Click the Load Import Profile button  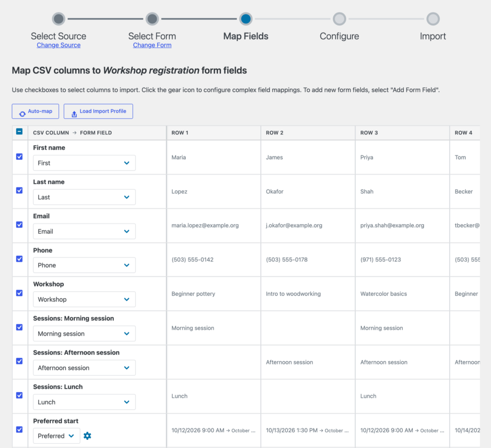[98, 111]
